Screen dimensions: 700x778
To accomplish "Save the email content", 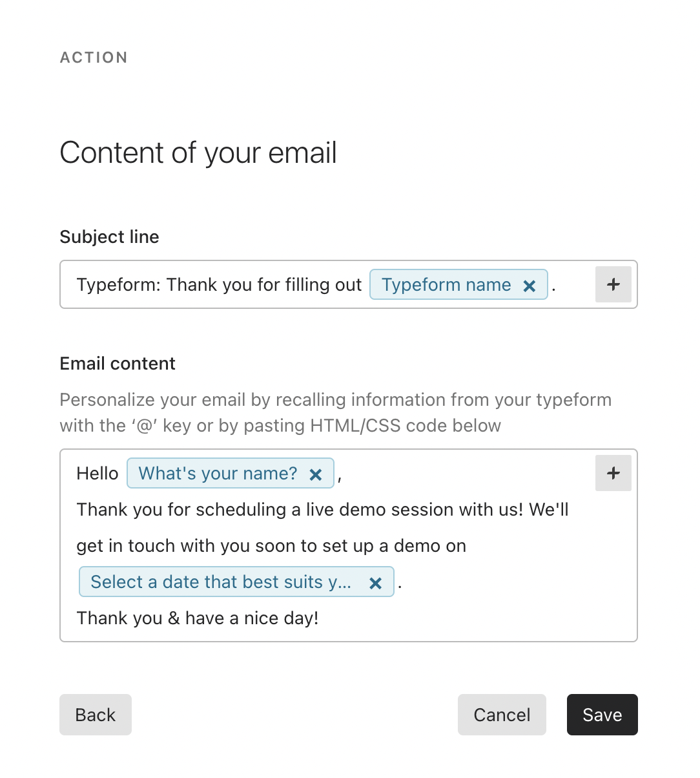I will point(602,715).
